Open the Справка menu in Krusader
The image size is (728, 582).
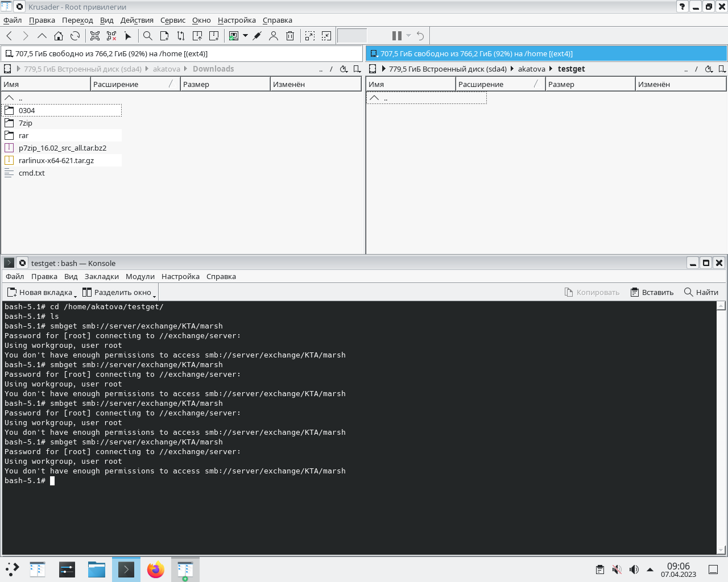point(278,20)
